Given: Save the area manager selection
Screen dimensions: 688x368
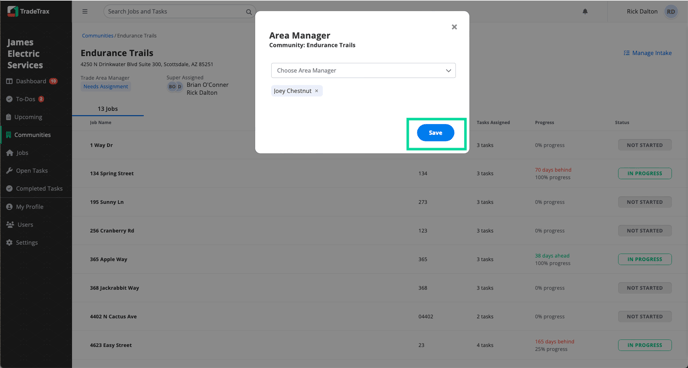Looking at the screenshot, I should (435, 133).
